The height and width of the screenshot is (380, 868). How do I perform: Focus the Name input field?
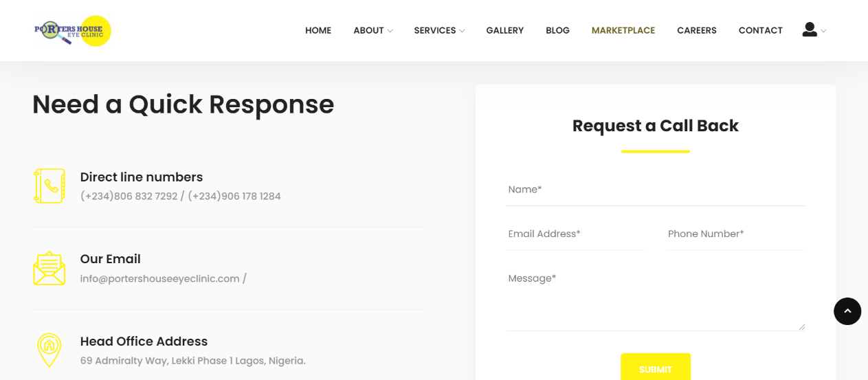point(656,190)
